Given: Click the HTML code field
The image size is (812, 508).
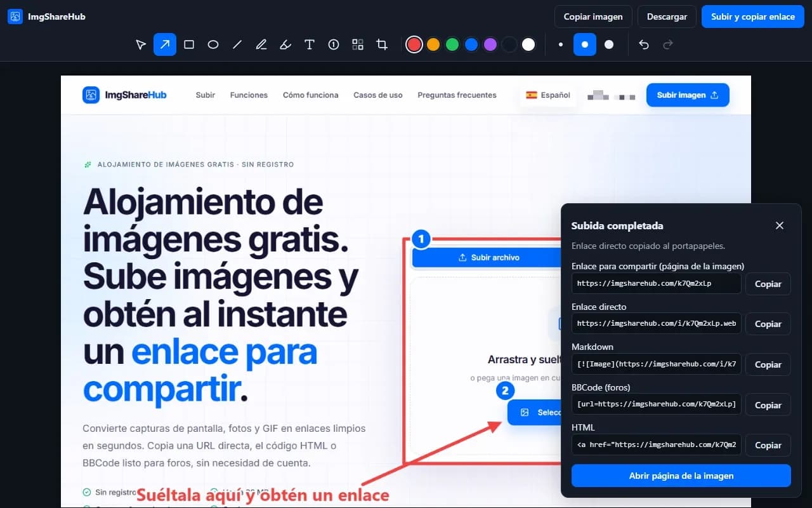Looking at the screenshot, I should point(657,445).
